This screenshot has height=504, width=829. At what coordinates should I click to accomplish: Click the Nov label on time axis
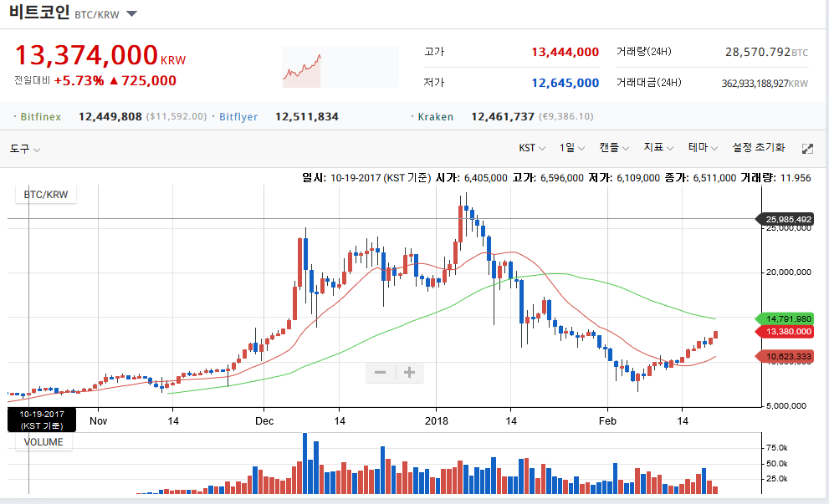[99, 421]
